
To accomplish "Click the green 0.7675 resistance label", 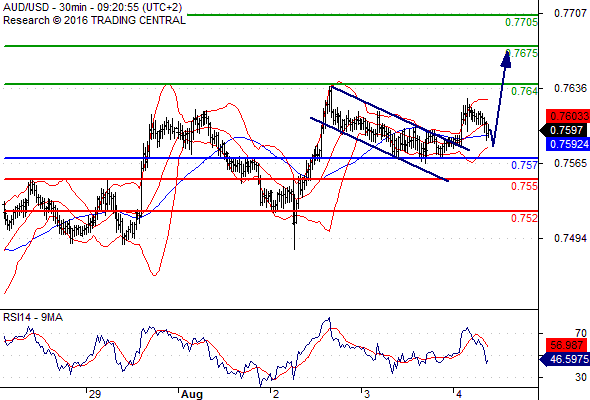I will 522,53.
